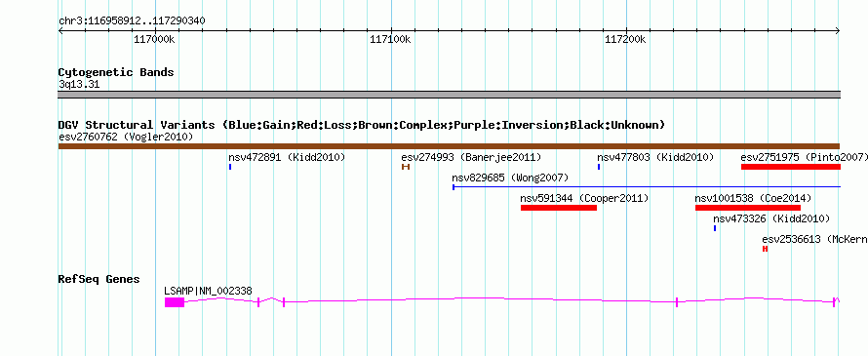This screenshot has width=868, height=356.
Task: Click the brown esv274993 complex marker
Action: click(x=406, y=167)
